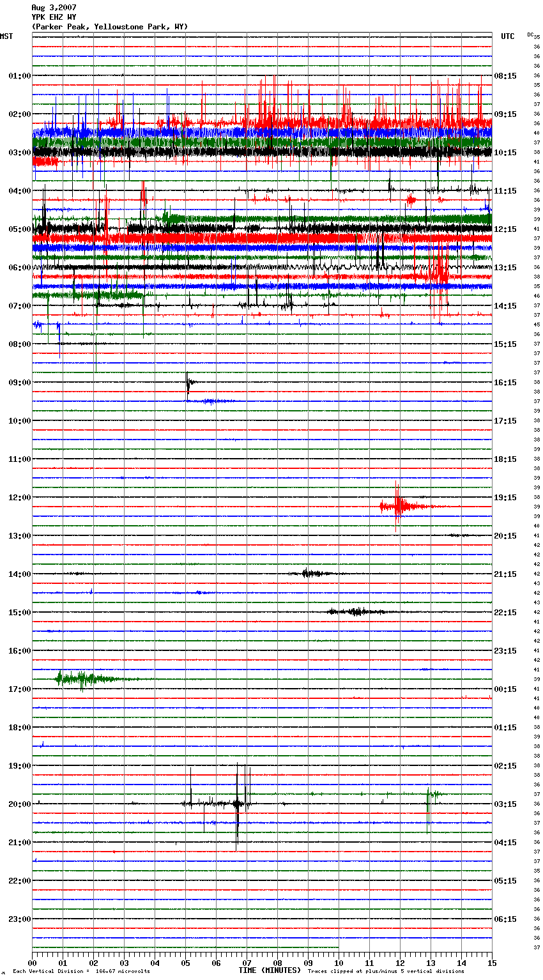Image resolution: width=543 pixels, height=980 pixels.
Task: Select the 02:00 MST time label
Action: (x=20, y=114)
